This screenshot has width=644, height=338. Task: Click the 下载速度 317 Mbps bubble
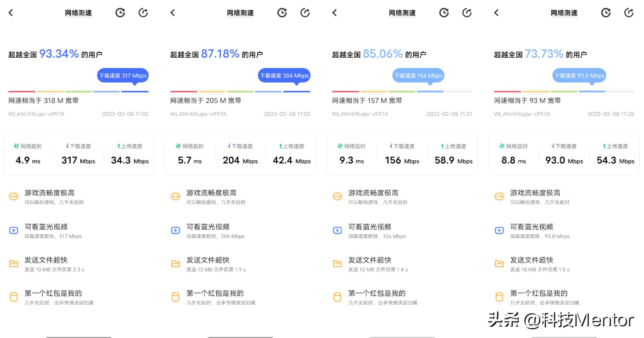tap(123, 76)
